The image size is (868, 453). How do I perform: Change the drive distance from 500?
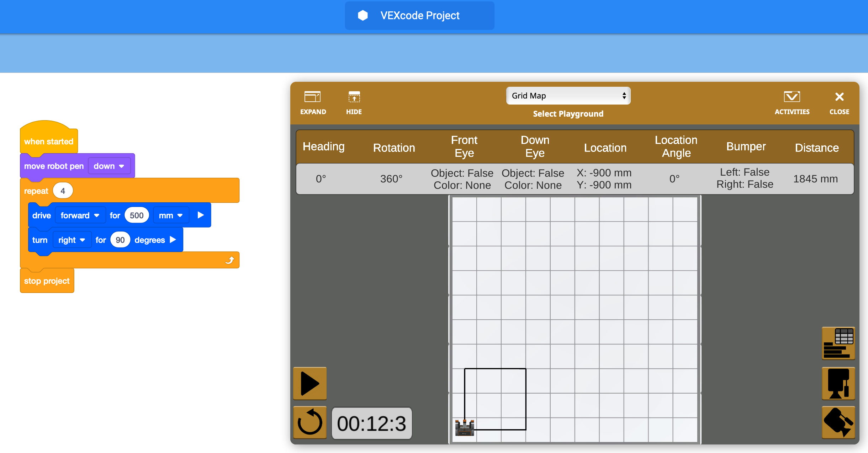(137, 215)
